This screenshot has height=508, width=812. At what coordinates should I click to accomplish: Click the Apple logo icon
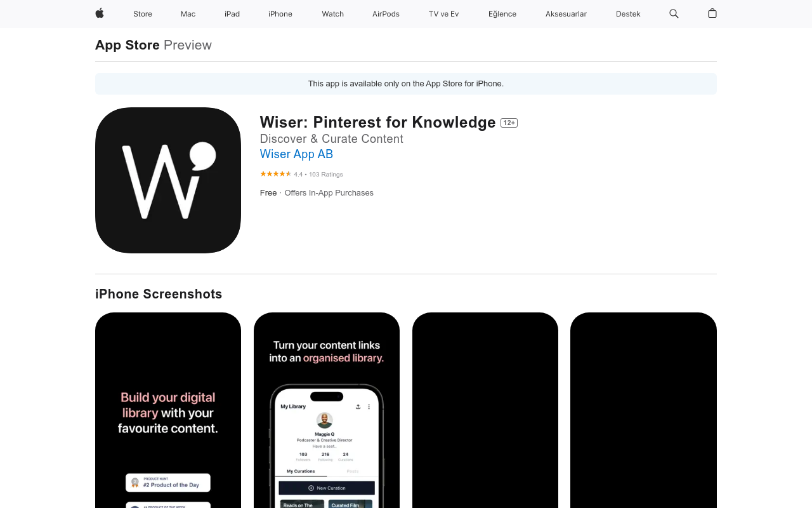(x=100, y=13)
